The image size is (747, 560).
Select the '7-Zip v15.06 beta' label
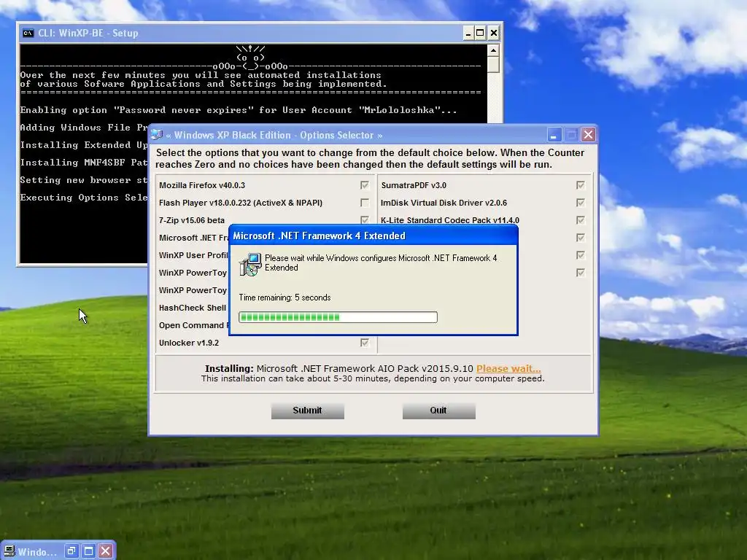pos(192,220)
